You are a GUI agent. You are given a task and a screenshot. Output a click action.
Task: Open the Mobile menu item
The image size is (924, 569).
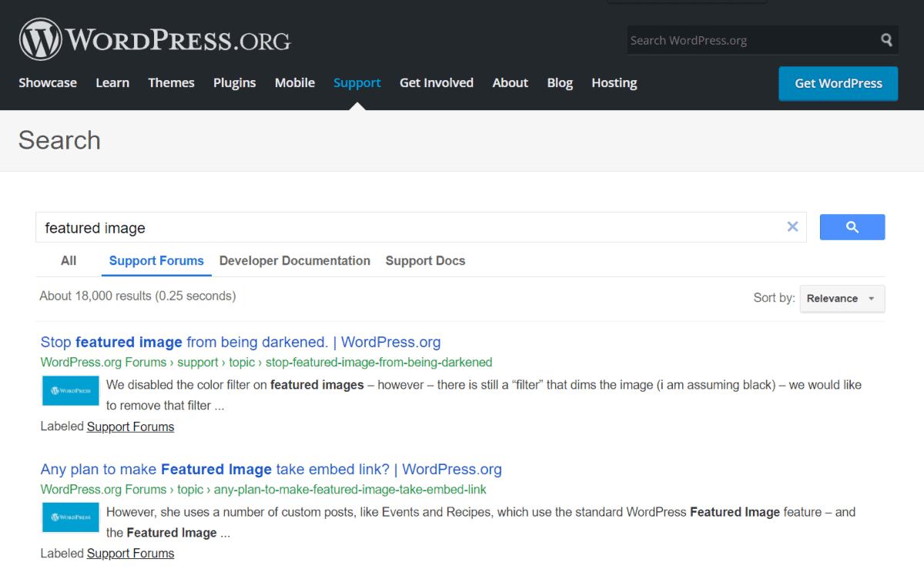(295, 83)
